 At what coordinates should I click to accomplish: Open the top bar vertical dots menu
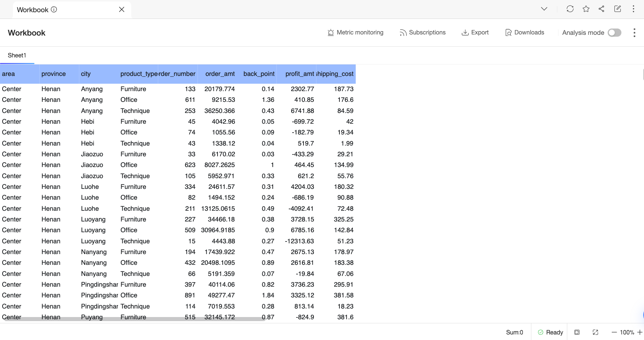click(633, 9)
